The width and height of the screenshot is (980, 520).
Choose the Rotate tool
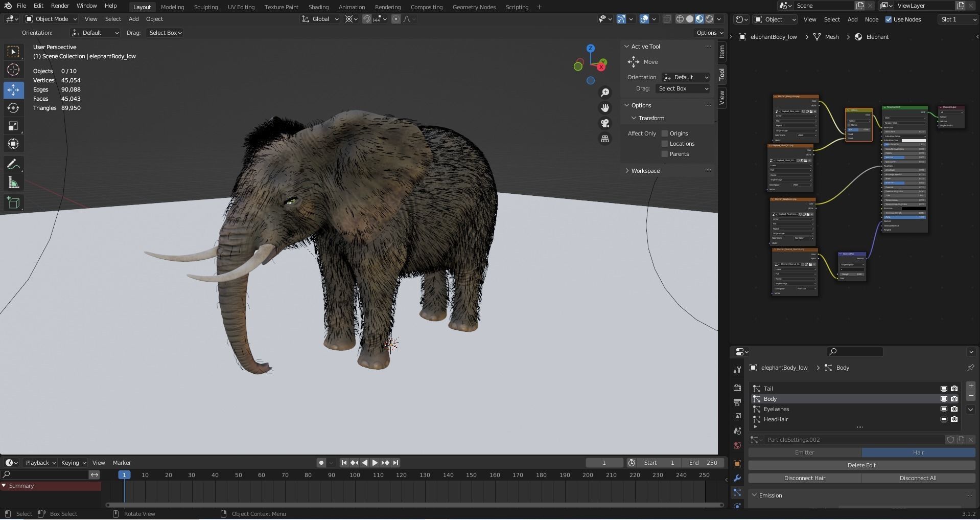[13, 108]
